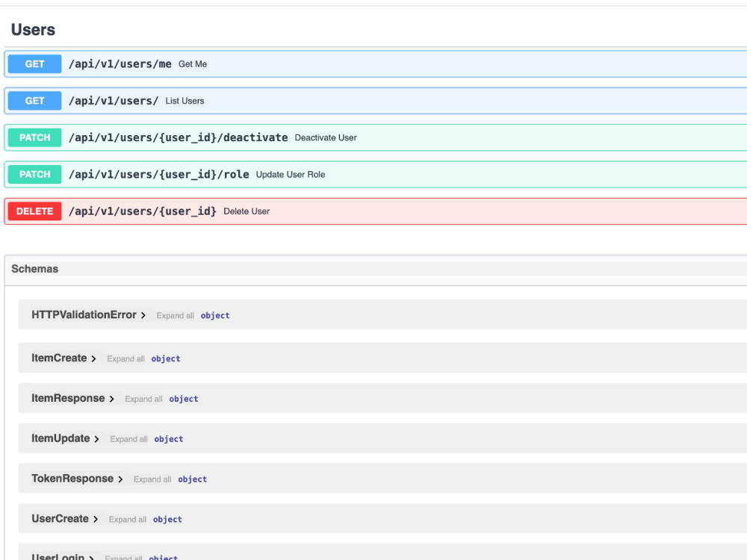This screenshot has height=560, width=747.
Task: Open the DELETE /api/v1/users/{user_id} path
Action: tap(143, 211)
